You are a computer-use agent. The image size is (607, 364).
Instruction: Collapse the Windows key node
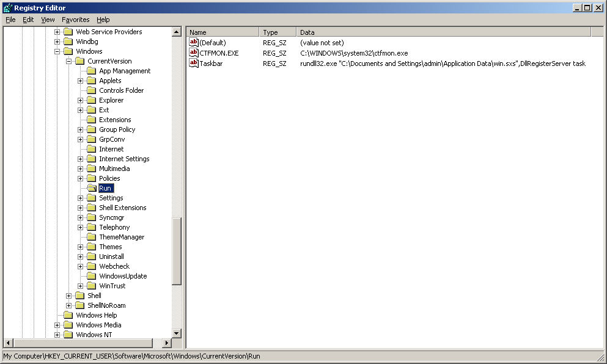pos(57,51)
